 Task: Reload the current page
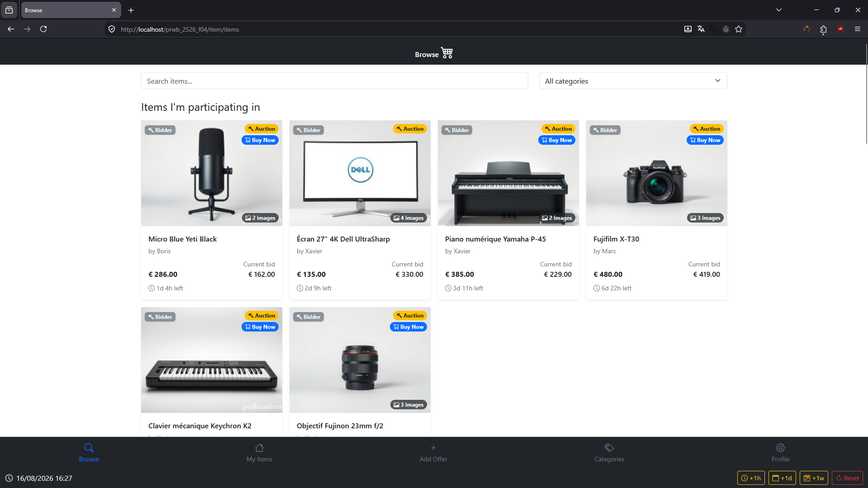point(43,29)
